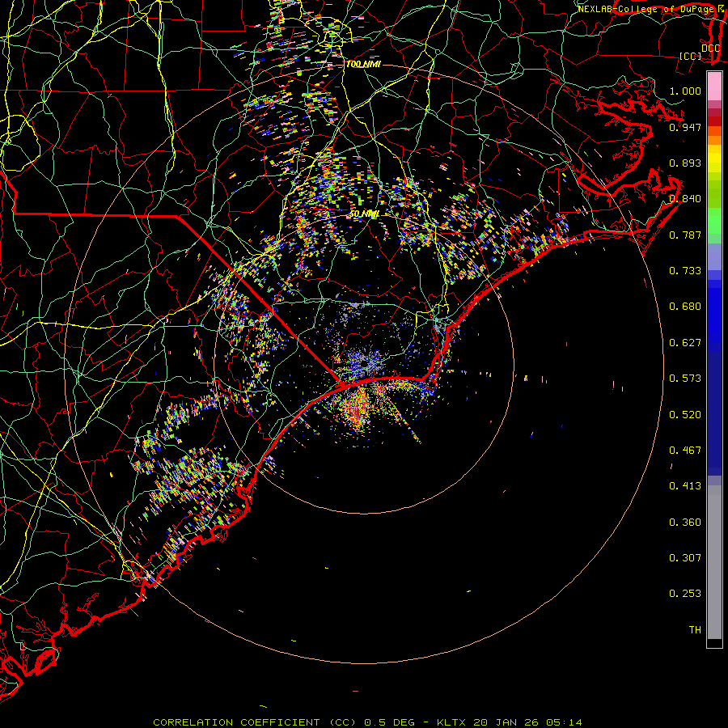Click the DCC product label
The image size is (728, 728).
pyautogui.click(x=710, y=48)
